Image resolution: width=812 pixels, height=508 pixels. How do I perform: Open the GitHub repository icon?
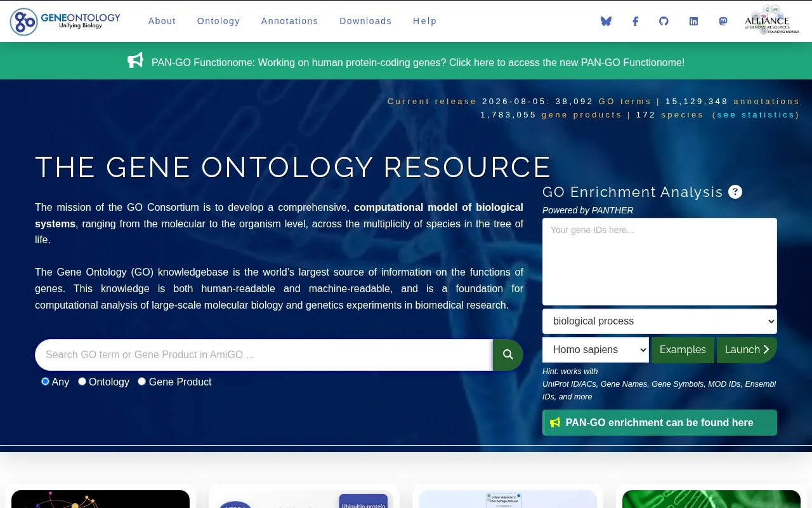point(664,21)
